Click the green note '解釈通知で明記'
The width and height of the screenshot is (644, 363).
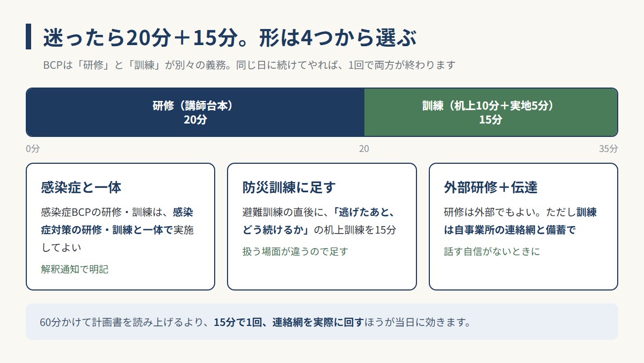pos(75,269)
